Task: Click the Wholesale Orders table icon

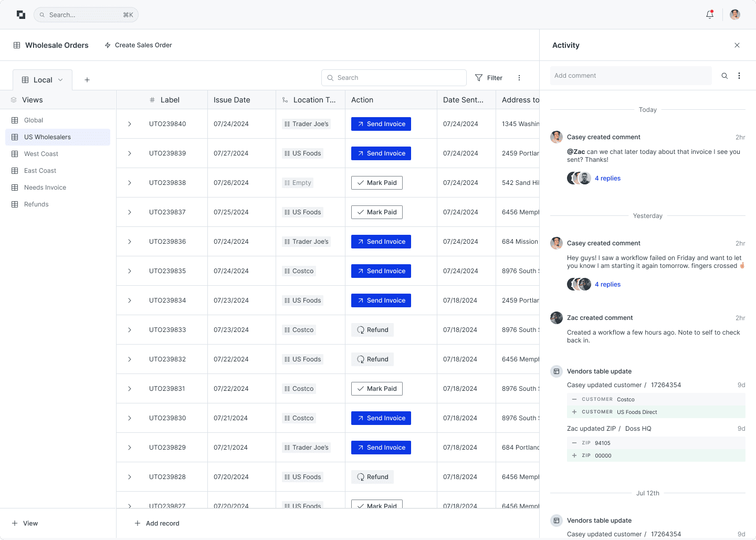Action: (17, 45)
